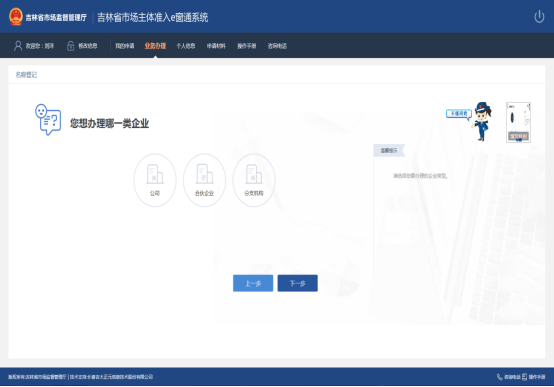The height and width of the screenshot is (387, 554).
Task: Select the 合伙企业 enterprise type option
Action: pyautogui.click(x=204, y=180)
